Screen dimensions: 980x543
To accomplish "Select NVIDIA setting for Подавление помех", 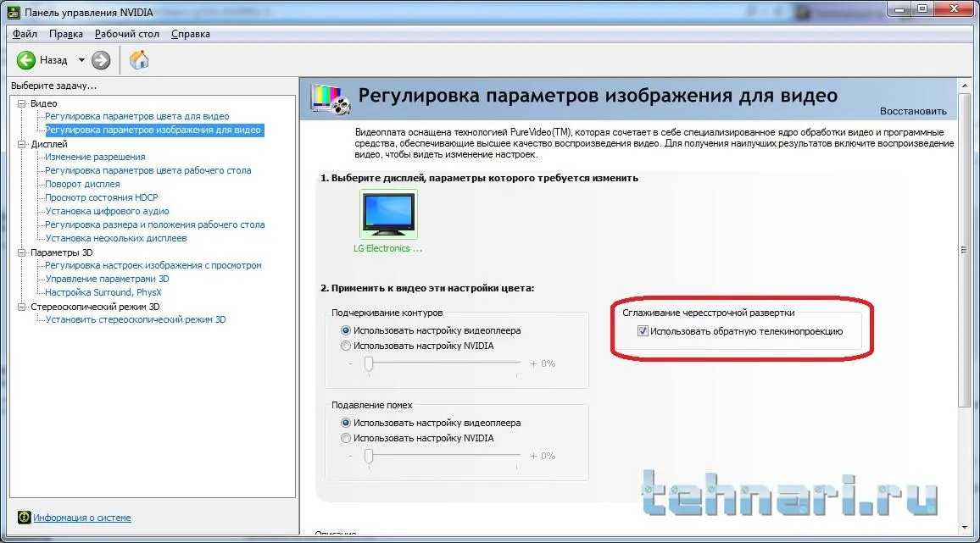I will 346,439.
